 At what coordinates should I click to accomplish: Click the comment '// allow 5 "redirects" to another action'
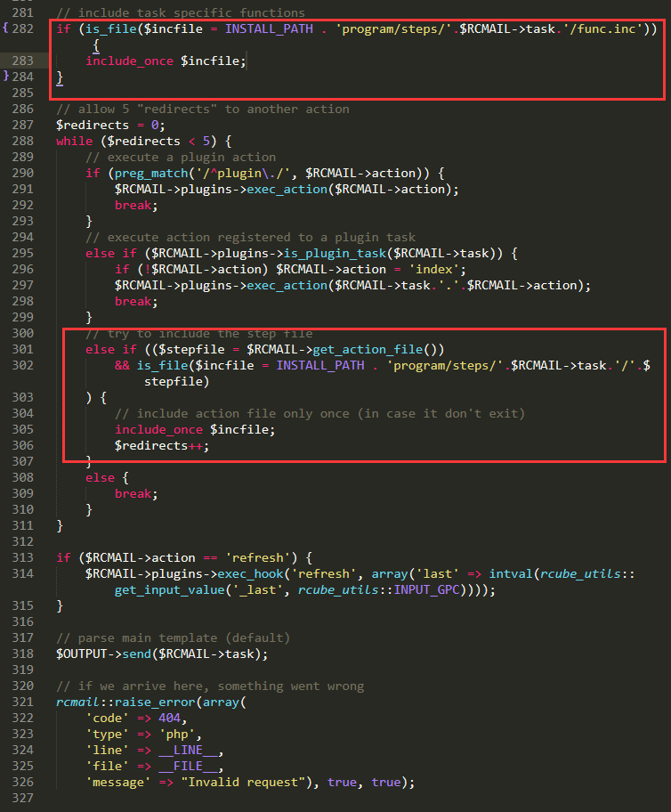pyautogui.click(x=202, y=109)
